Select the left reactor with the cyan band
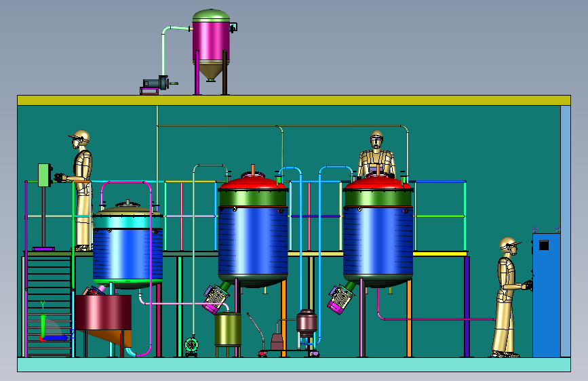The height and width of the screenshot is (381, 588). 128,245
